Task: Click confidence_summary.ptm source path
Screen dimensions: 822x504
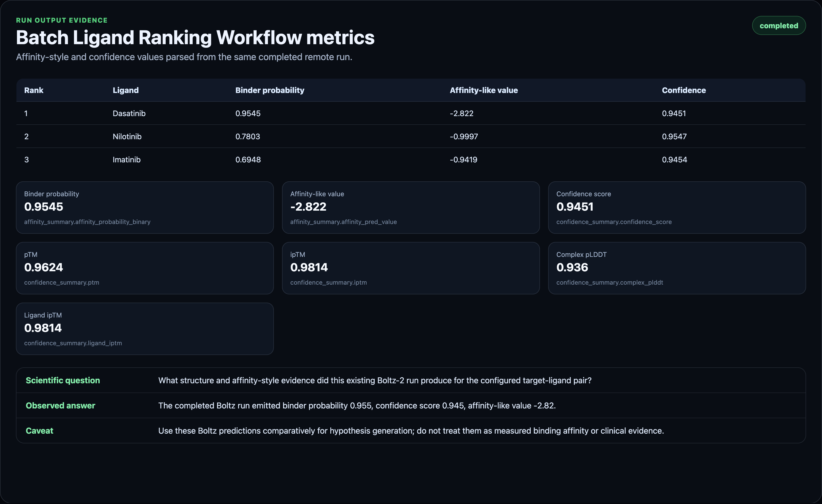Action: 61,283
